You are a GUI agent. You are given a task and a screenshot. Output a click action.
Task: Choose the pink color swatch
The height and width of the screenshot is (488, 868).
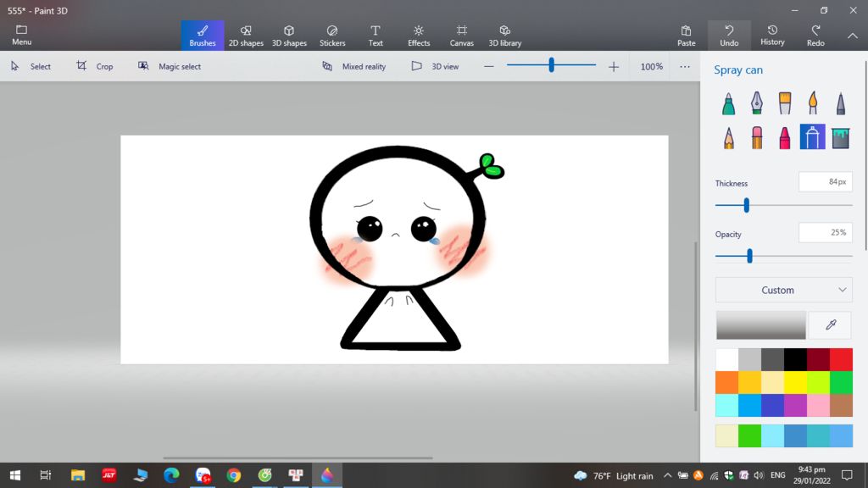coord(818,406)
